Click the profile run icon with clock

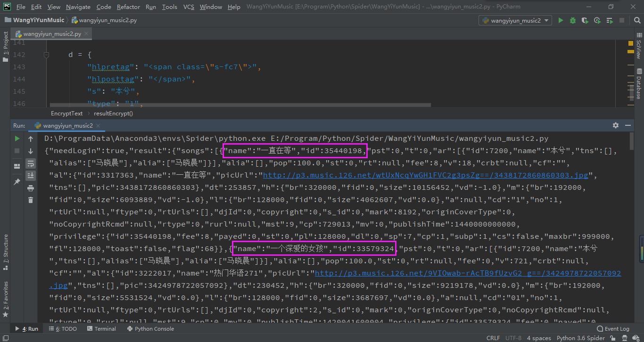coord(597,20)
